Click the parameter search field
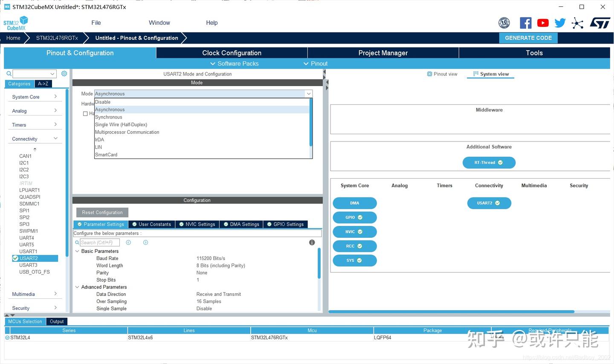The image size is (614, 364). click(x=100, y=243)
